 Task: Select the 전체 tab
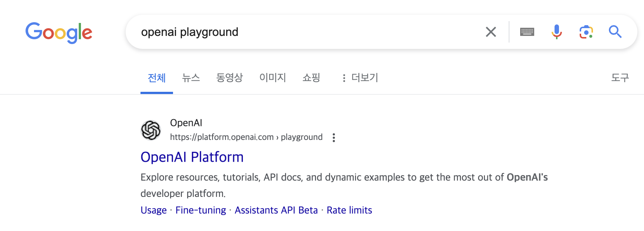[157, 78]
